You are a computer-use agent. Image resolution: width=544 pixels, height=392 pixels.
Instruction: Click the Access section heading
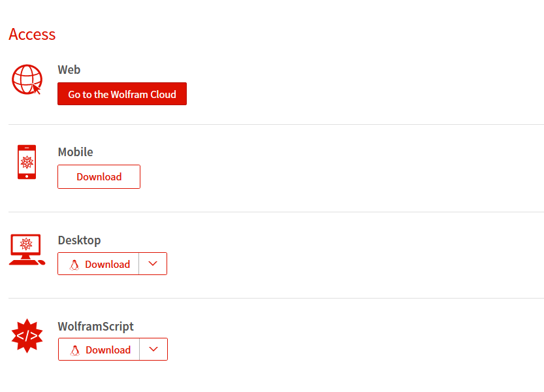click(32, 35)
